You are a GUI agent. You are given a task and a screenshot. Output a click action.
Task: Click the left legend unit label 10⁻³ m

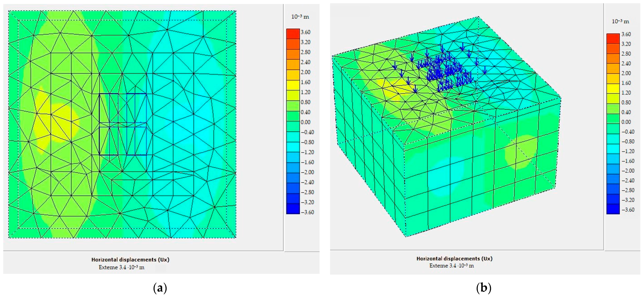(x=300, y=17)
